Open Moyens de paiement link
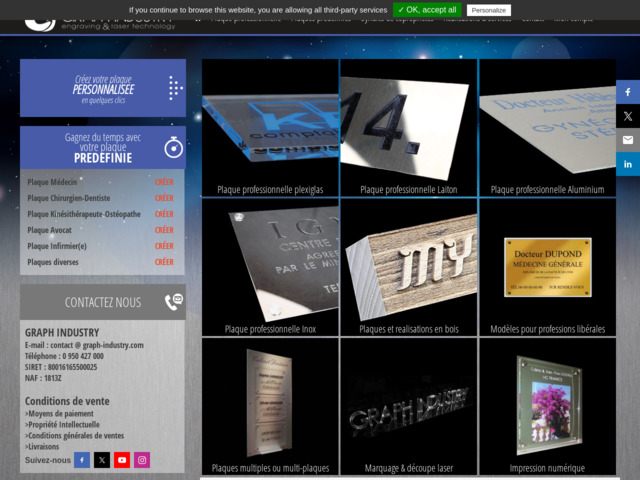The width and height of the screenshot is (640, 480). pos(59,413)
